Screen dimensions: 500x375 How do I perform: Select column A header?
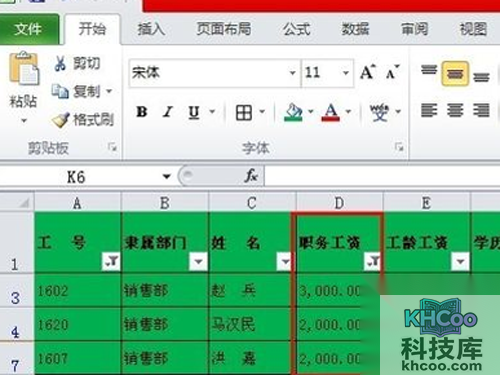click(77, 202)
